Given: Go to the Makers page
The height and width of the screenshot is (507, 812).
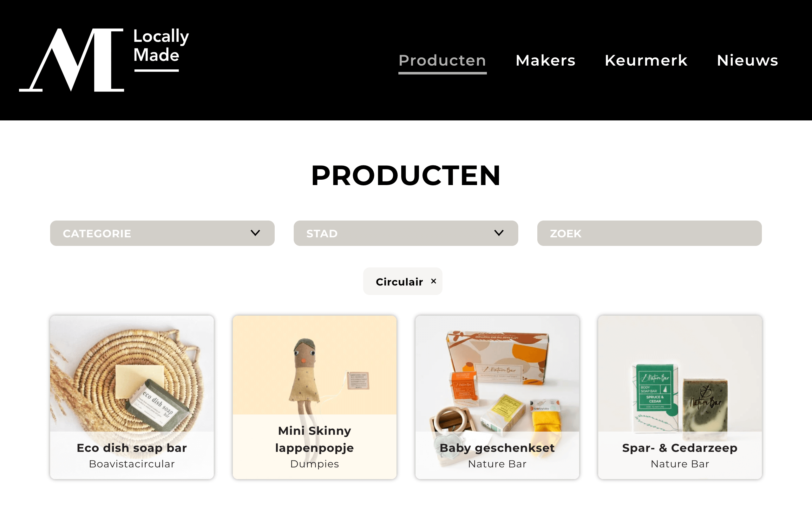Looking at the screenshot, I should click(x=545, y=61).
